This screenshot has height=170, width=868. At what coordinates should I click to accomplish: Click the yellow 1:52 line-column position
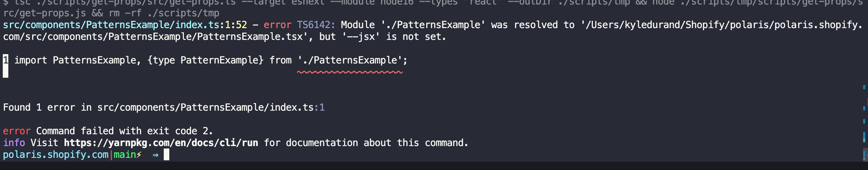coord(236,25)
